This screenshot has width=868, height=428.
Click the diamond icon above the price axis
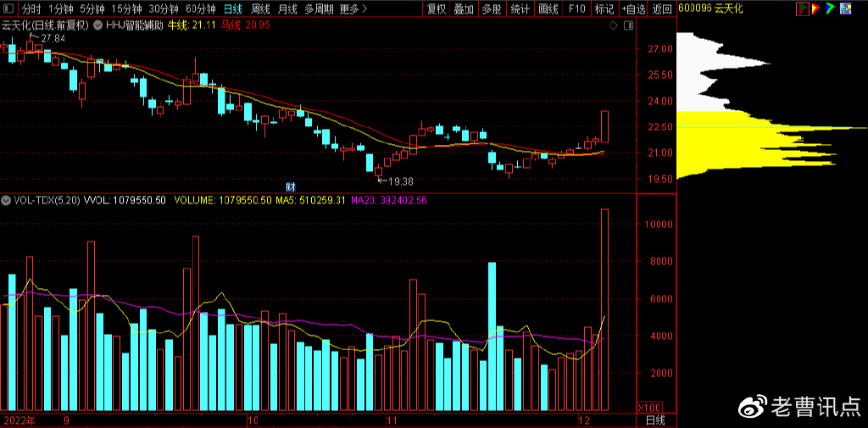click(614, 26)
